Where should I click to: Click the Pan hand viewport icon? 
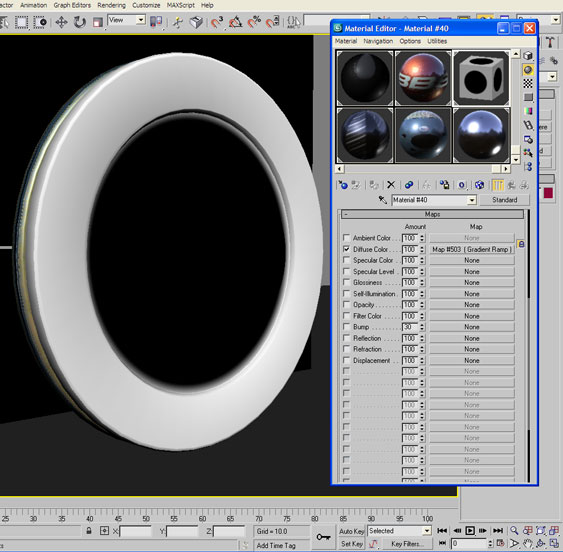527,544
